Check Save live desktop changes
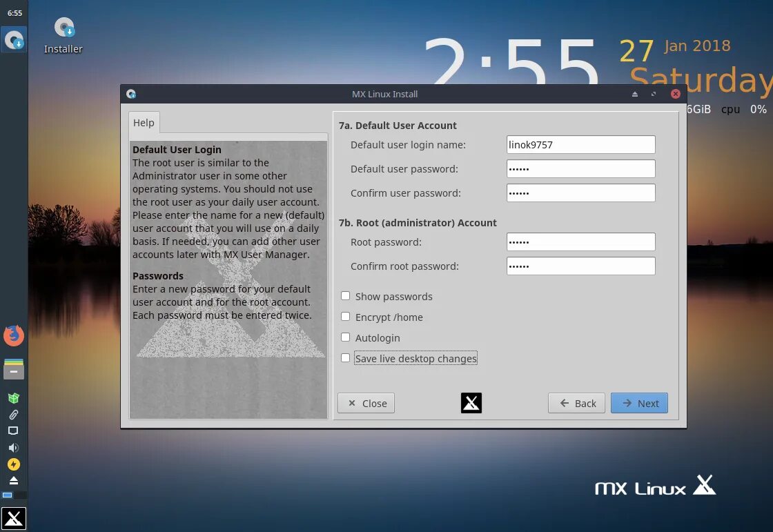The width and height of the screenshot is (773, 532). tap(346, 358)
